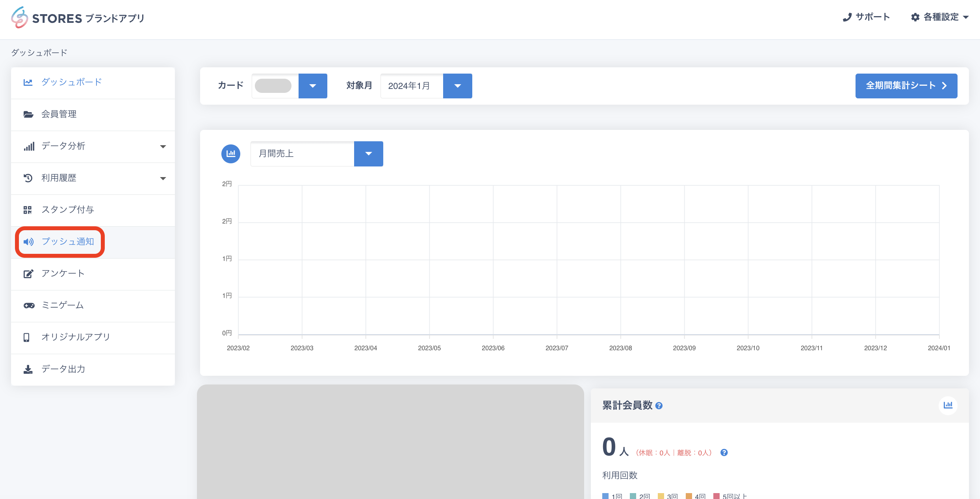Screen dimensions: 980x499
Task: Open the ミニゲーム menu item
Action: [x=93, y=305]
